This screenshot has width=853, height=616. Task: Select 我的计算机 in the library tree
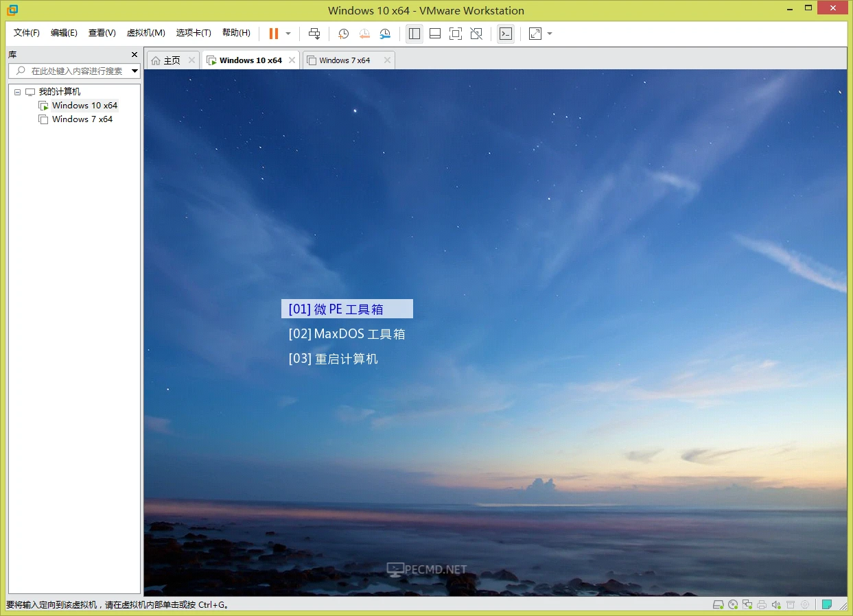(x=59, y=92)
